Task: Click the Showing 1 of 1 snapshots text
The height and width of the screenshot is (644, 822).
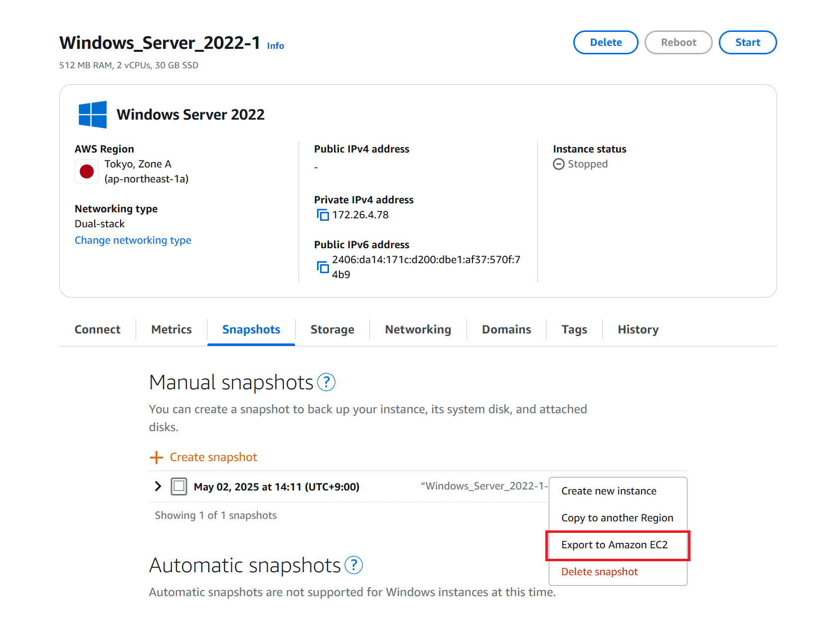Action: [x=216, y=515]
